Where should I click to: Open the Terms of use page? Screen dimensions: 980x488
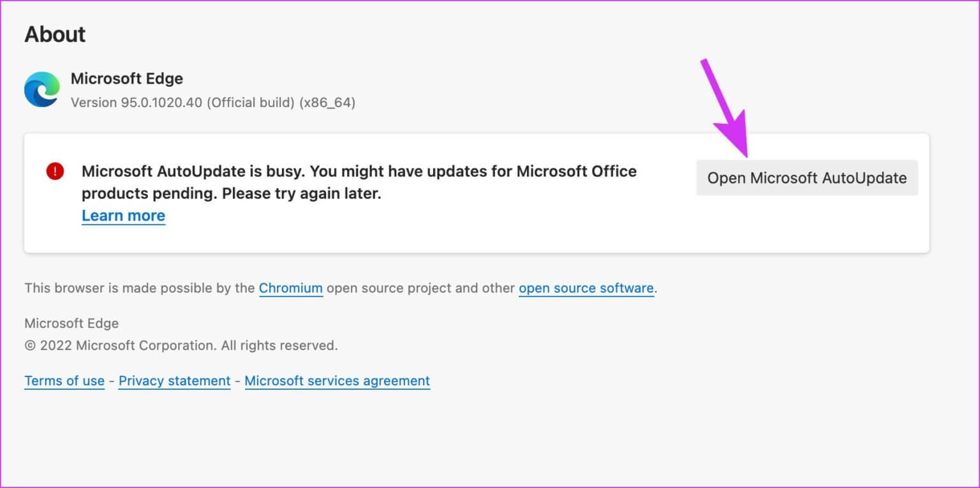[x=64, y=381]
